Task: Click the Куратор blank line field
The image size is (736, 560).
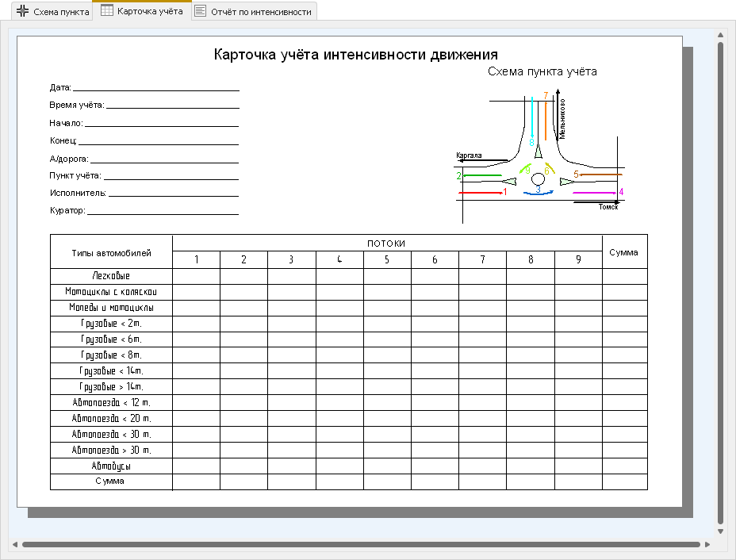Action: click(x=163, y=211)
